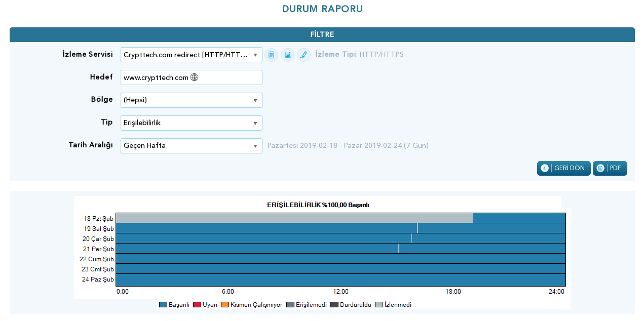Click the Tip field label
The width and height of the screenshot is (644, 321).
click(107, 123)
